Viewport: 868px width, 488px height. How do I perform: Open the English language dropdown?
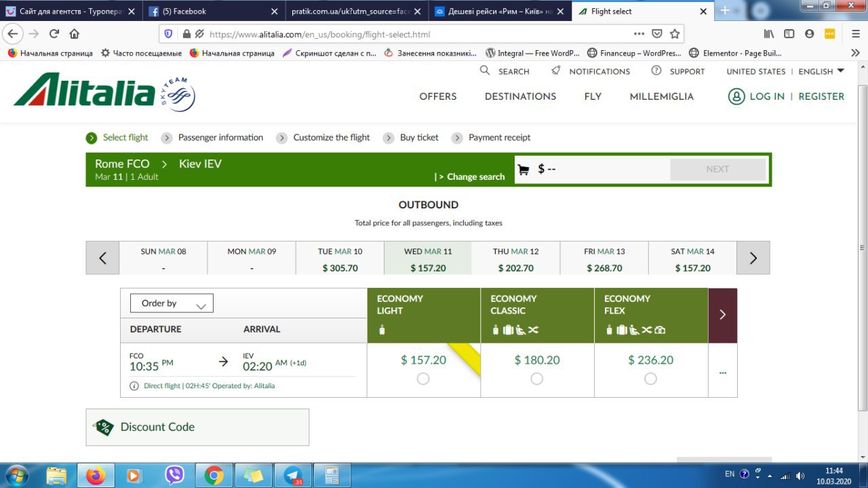point(821,71)
